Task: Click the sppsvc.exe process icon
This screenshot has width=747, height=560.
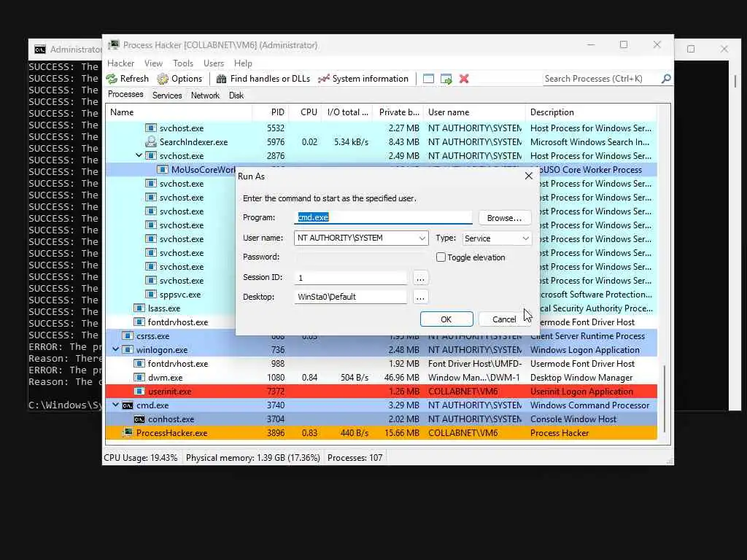Action: pyautogui.click(x=151, y=295)
